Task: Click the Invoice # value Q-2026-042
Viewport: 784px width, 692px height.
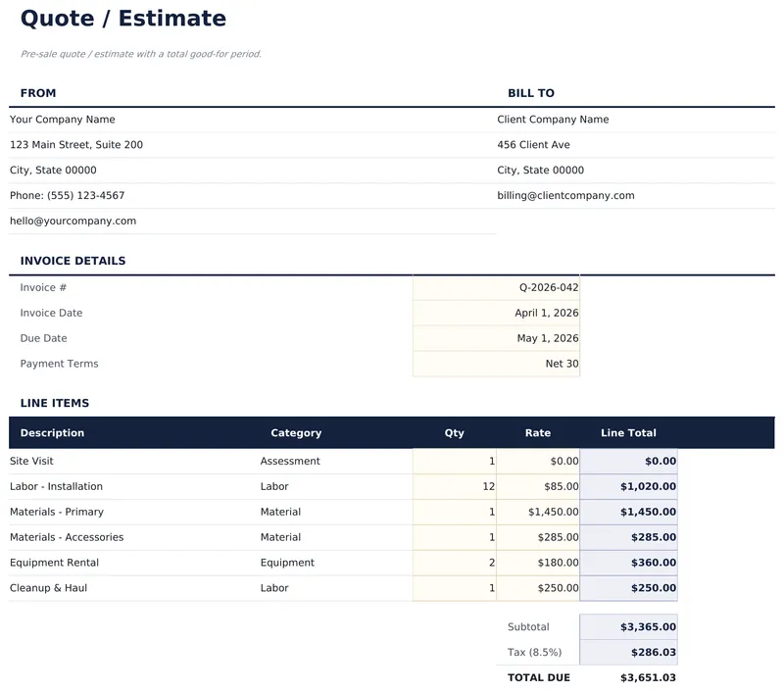Action: click(496, 288)
